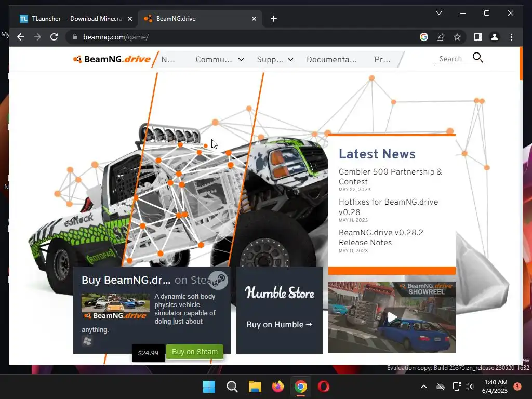Viewport: 532px width, 399px height.
Task: Close the BeamNG.drive tab
Action: click(254, 19)
